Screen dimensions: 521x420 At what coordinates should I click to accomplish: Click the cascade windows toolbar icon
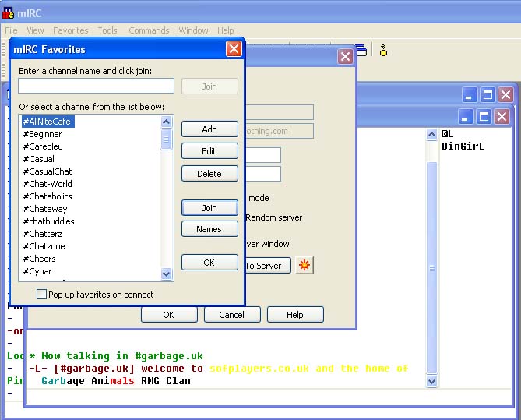click(x=361, y=50)
